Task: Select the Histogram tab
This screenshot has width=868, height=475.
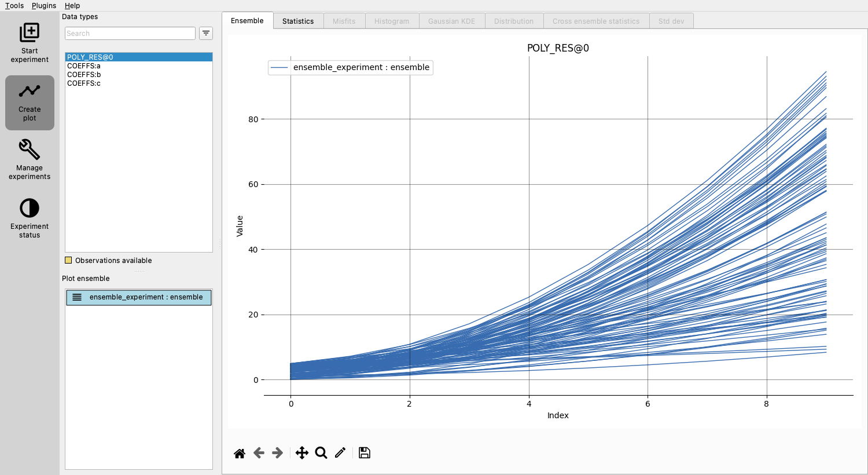Action: pyautogui.click(x=392, y=21)
